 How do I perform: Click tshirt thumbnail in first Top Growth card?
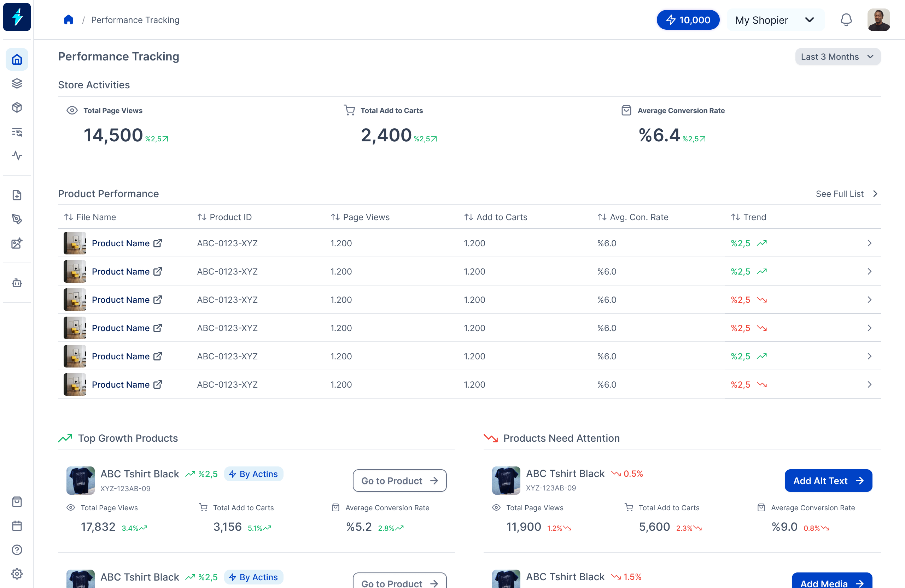point(80,481)
